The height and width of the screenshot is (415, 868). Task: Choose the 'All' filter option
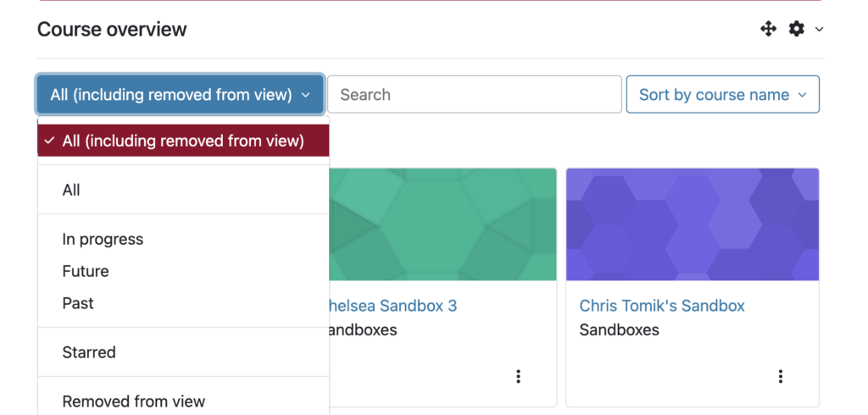tap(71, 190)
